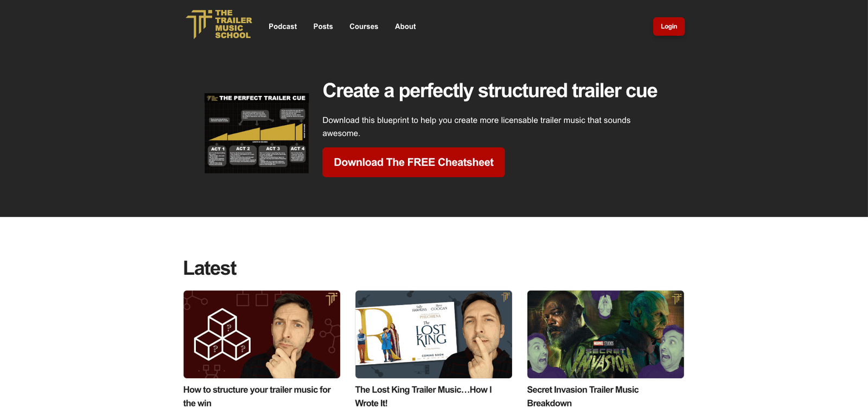
Task: Visit the About page
Action: (405, 27)
